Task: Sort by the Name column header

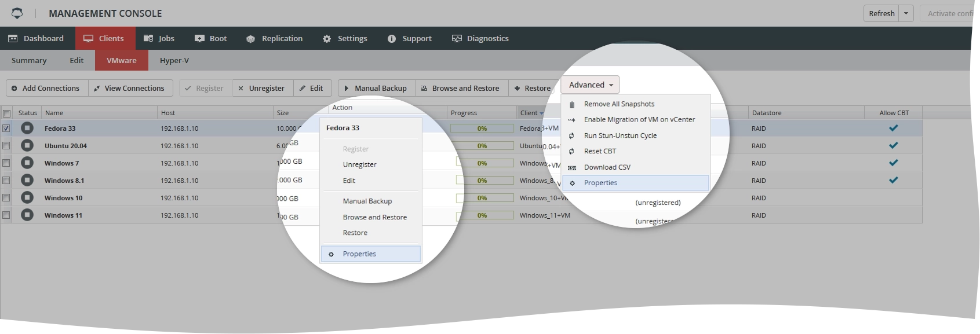Action: coord(99,113)
